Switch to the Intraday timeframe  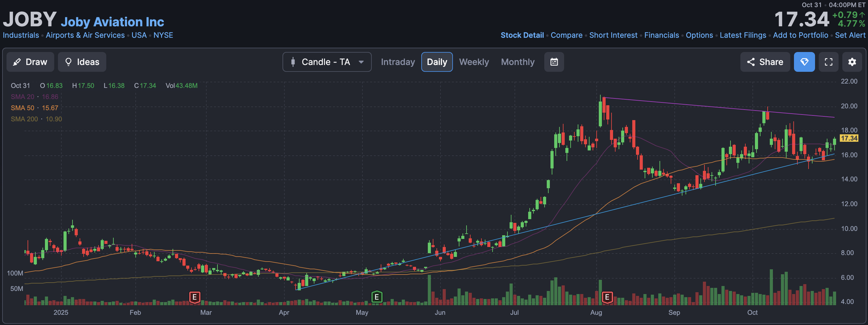[398, 62]
